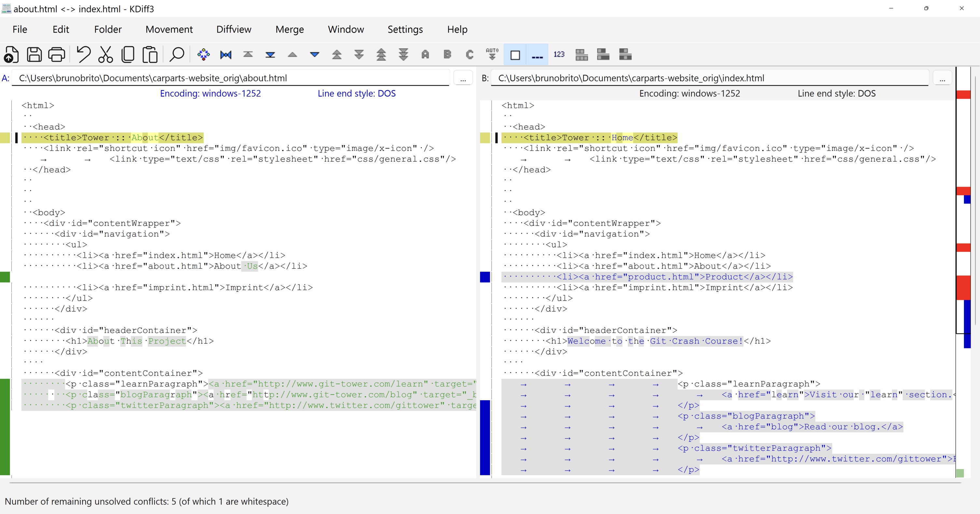
Task: Go to the previous delta
Action: pyautogui.click(x=292, y=54)
